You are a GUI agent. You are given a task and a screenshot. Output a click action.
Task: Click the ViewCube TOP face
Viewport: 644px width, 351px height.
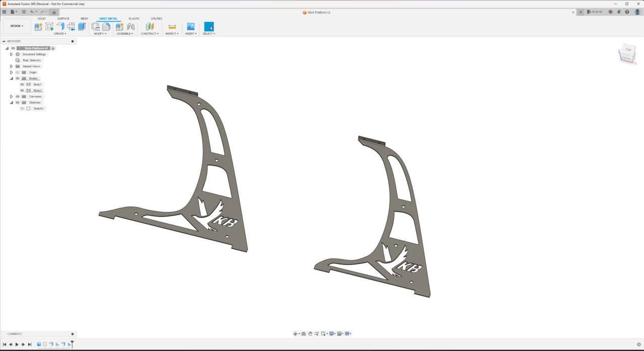point(628,50)
